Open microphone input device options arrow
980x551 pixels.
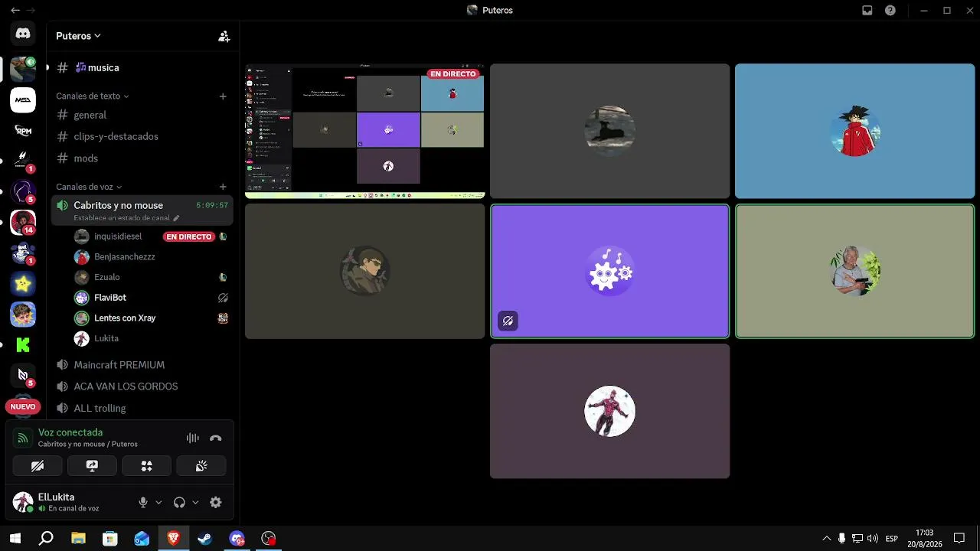coord(158,502)
